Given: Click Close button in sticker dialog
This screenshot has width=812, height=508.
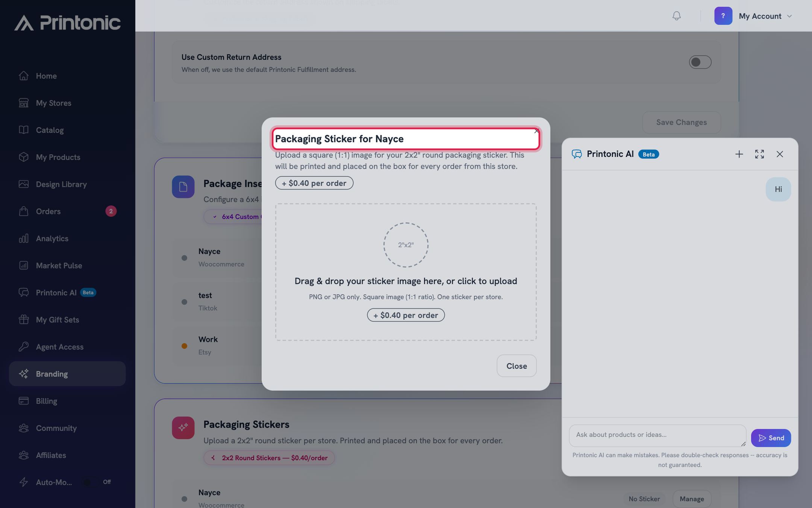Looking at the screenshot, I should pyautogui.click(x=517, y=366).
